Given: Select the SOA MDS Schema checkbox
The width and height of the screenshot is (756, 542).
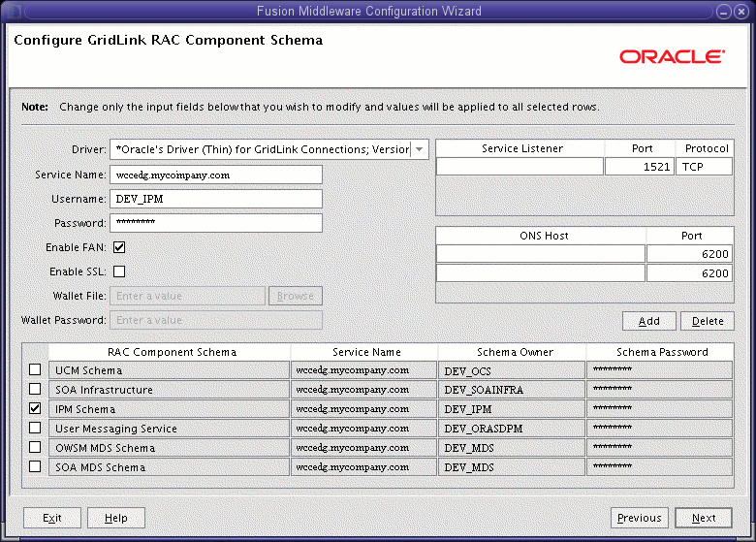Looking at the screenshot, I should (35, 466).
